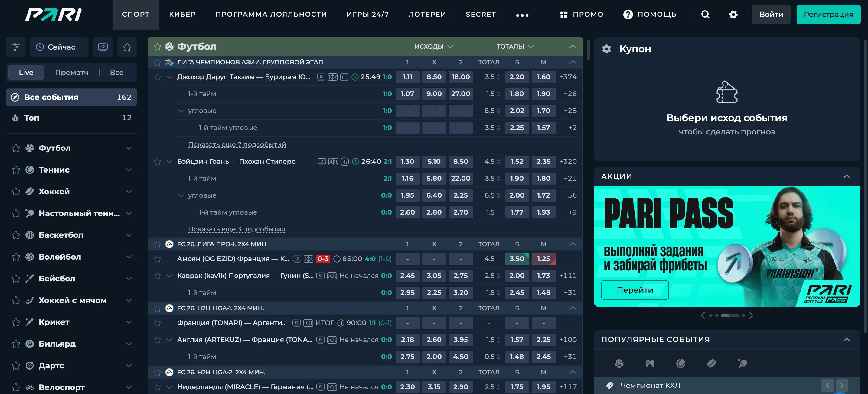Show only events with video broadcast
The image size is (868, 394).
tap(103, 47)
